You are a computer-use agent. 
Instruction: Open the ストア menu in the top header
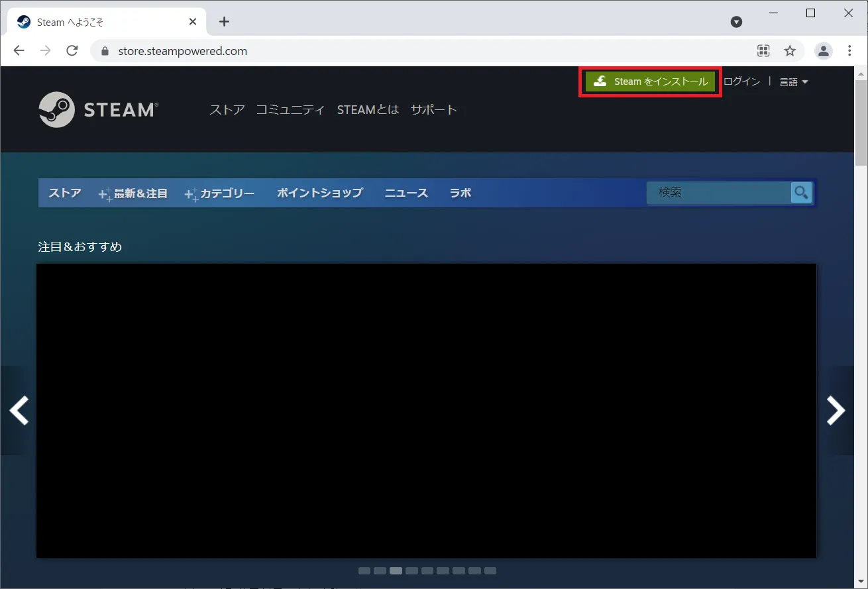pos(227,109)
